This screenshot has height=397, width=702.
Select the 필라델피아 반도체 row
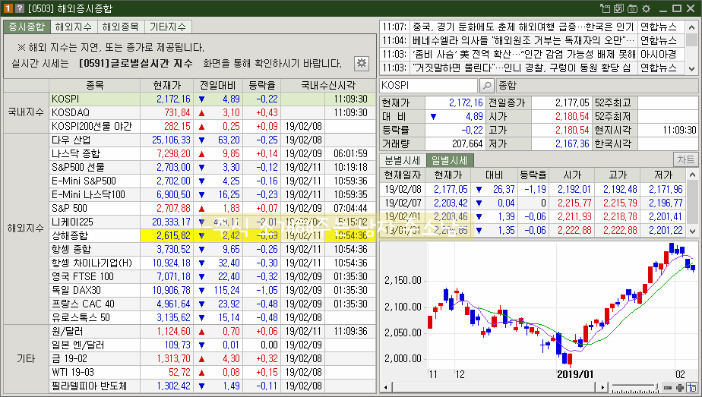pyautogui.click(x=212, y=386)
